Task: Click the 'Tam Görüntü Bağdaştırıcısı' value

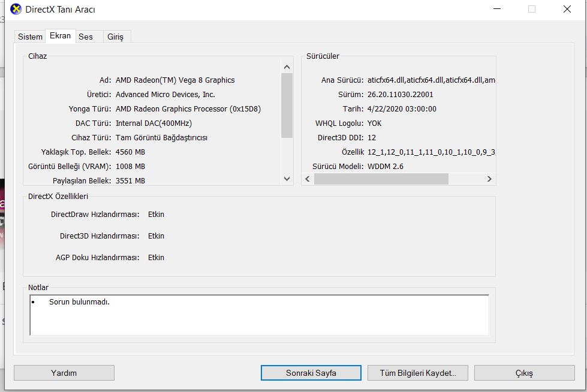Action: click(162, 138)
